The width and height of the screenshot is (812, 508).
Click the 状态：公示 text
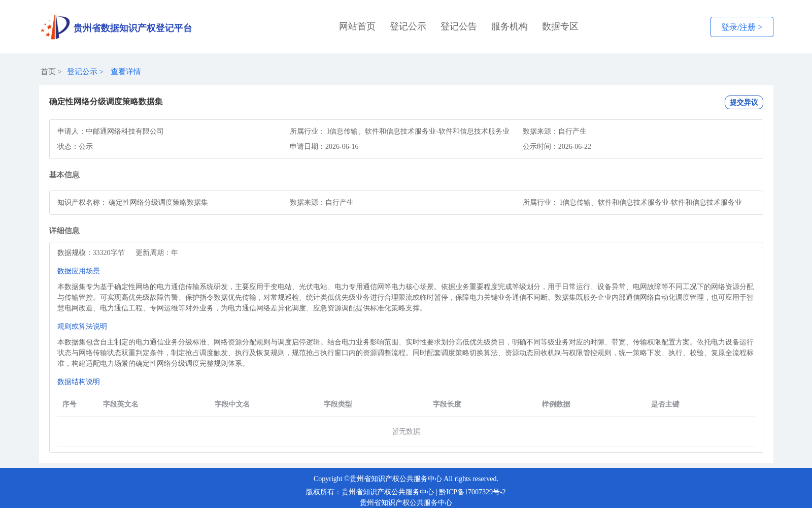point(75,146)
